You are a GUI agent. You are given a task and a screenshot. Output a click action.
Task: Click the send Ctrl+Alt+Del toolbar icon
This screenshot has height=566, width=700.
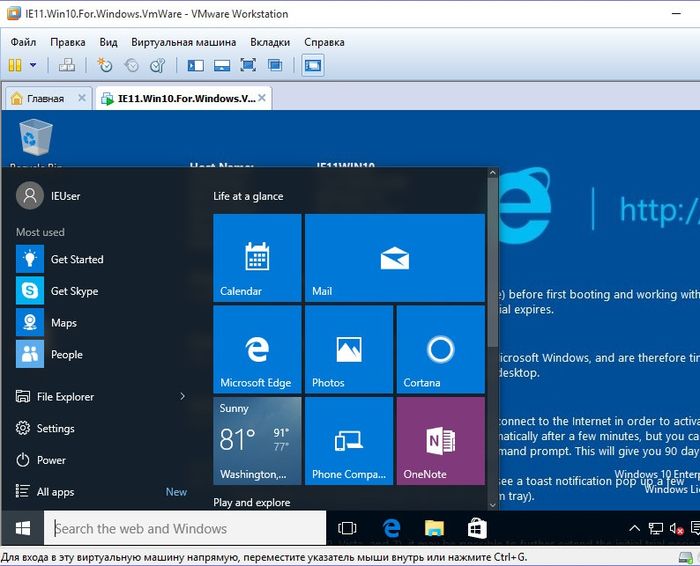tap(67, 65)
